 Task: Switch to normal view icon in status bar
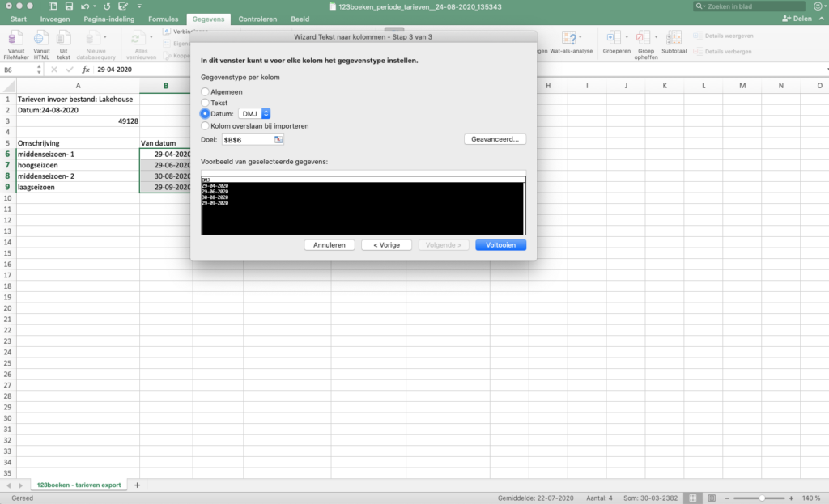click(693, 498)
